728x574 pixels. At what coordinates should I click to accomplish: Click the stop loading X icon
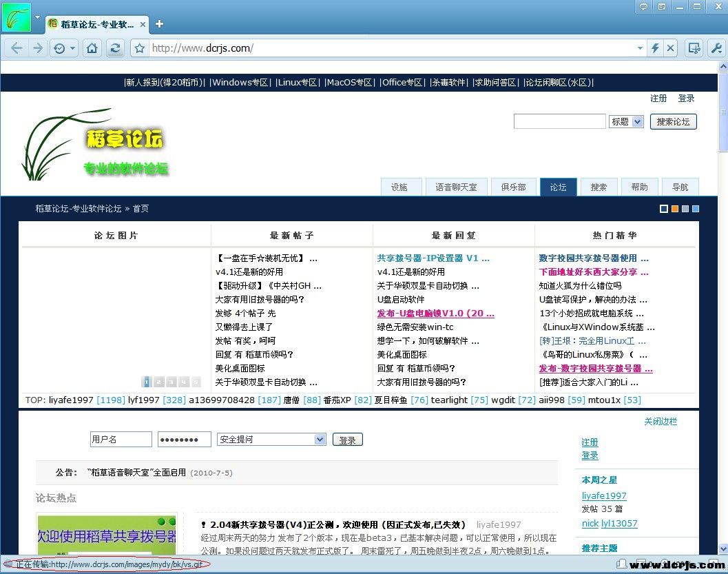tap(670, 48)
